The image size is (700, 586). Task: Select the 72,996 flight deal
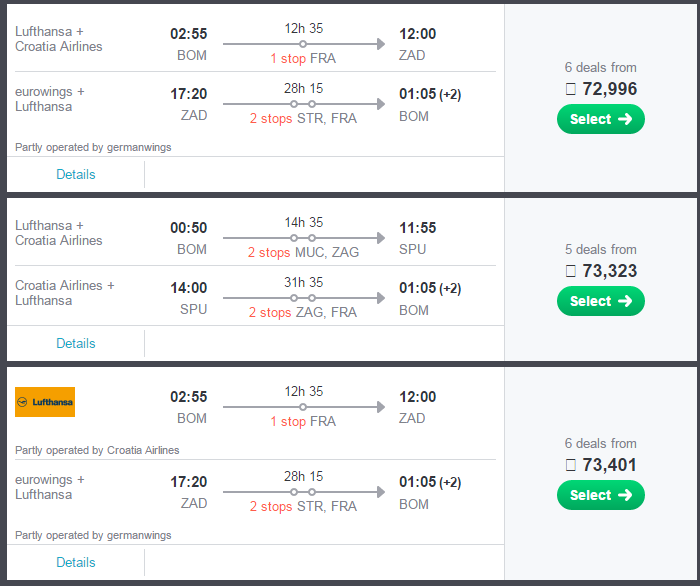(x=600, y=119)
